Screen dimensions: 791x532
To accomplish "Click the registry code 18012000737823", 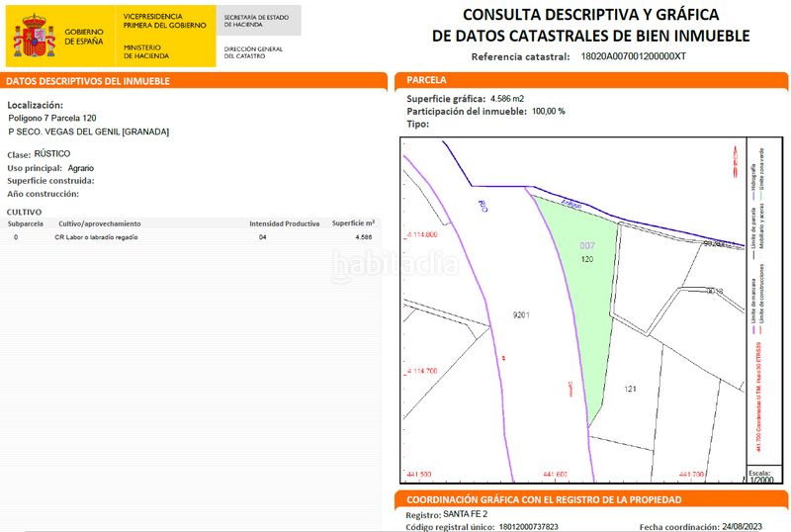I will click(x=529, y=527).
